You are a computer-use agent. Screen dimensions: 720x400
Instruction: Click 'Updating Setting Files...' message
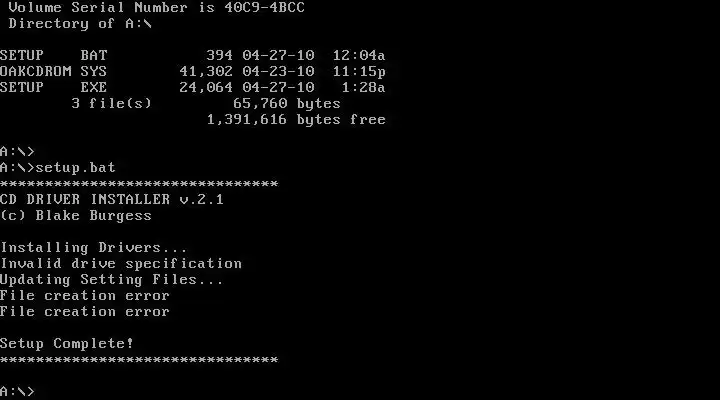pyautogui.click(x=112, y=280)
